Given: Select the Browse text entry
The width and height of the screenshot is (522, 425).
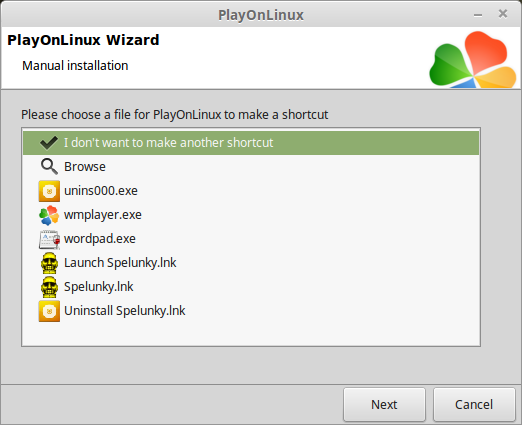Looking at the screenshot, I should 85,167.
